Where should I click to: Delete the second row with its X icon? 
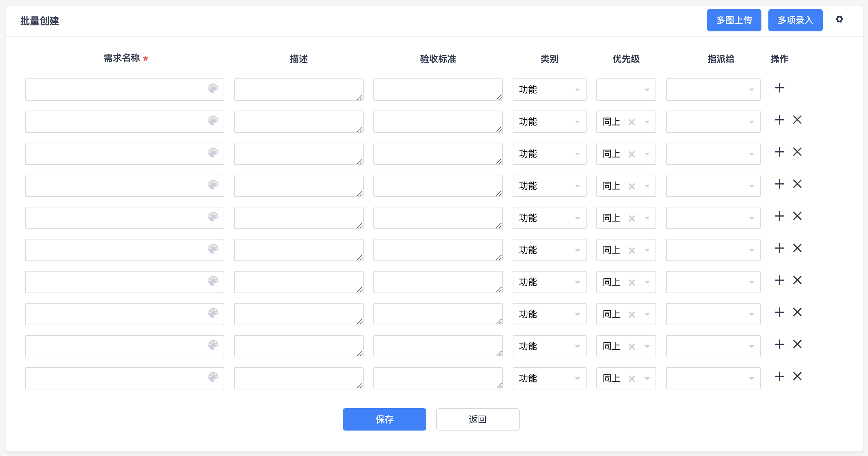(797, 120)
